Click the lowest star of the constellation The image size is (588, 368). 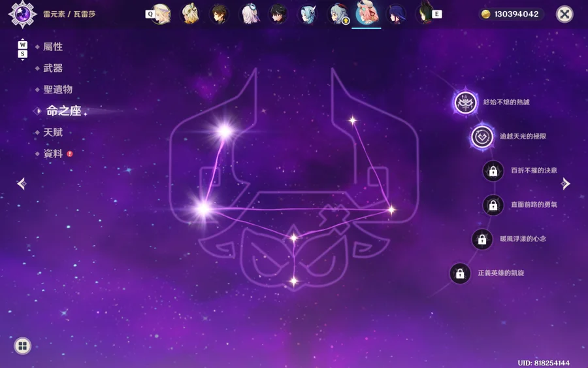[x=293, y=281]
